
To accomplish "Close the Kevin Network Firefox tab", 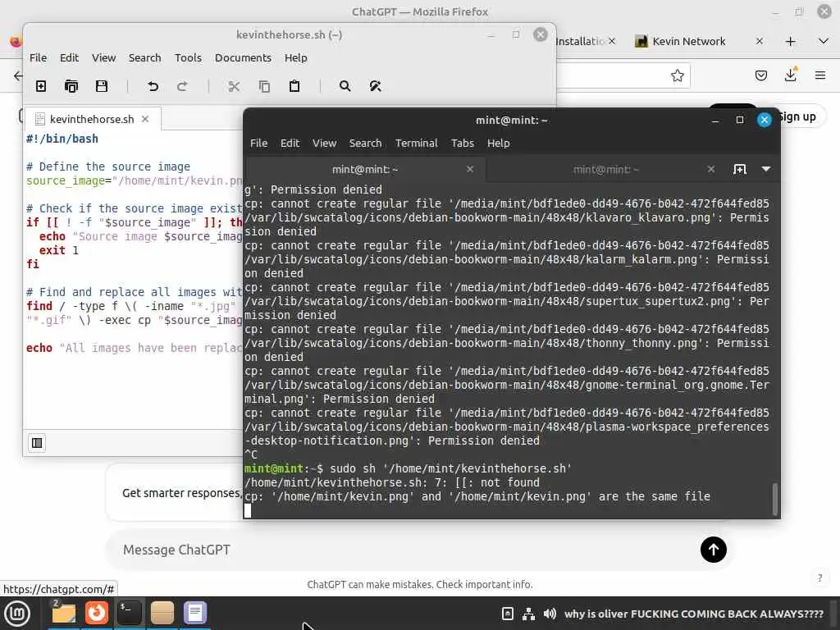I will (759, 41).
